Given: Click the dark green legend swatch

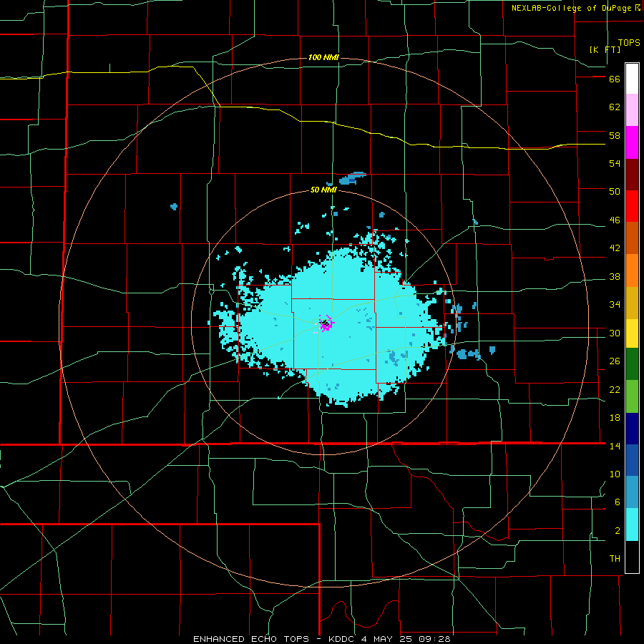Looking at the screenshot, I should coord(632,364).
